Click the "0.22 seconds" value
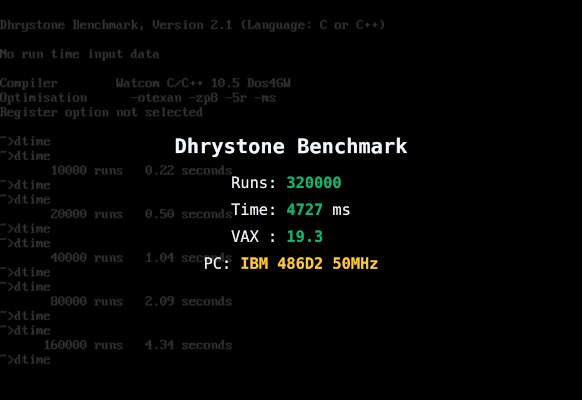582x400 pixels. coord(189,170)
